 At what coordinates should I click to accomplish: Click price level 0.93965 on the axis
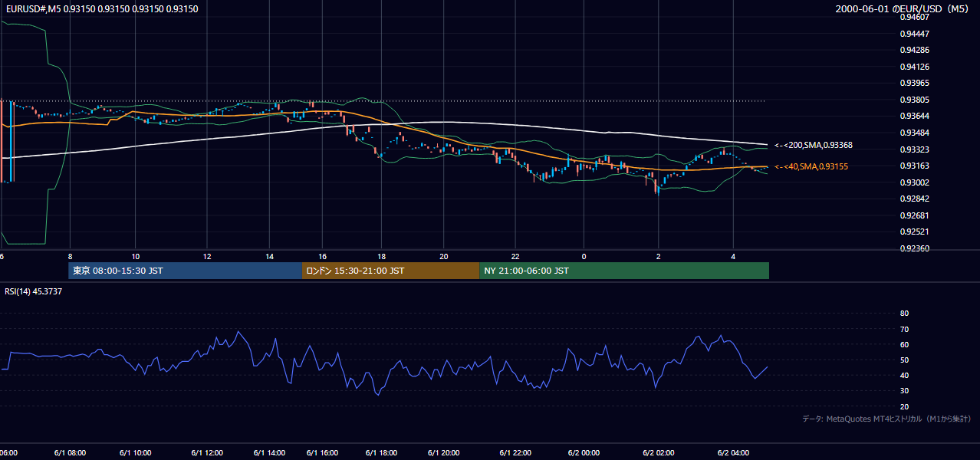[914, 83]
